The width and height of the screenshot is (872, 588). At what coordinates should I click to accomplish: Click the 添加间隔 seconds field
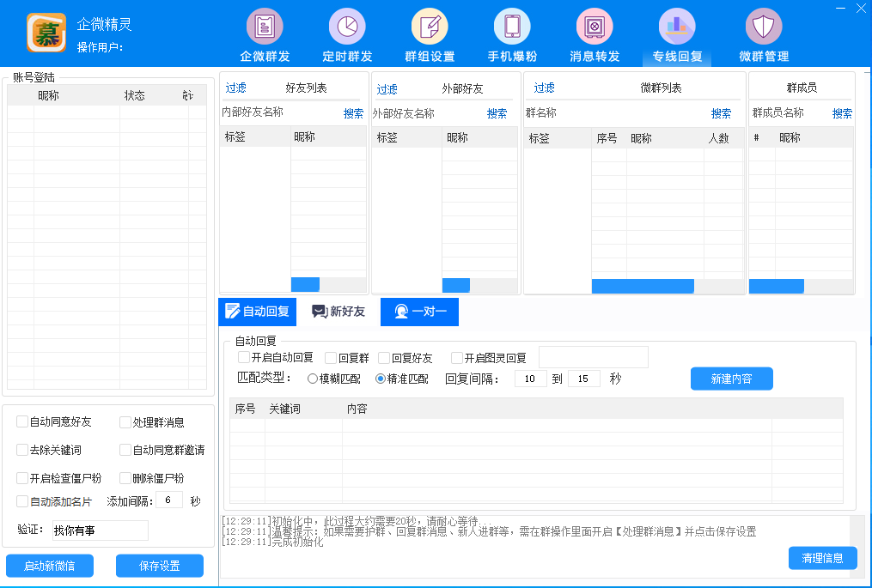click(169, 500)
